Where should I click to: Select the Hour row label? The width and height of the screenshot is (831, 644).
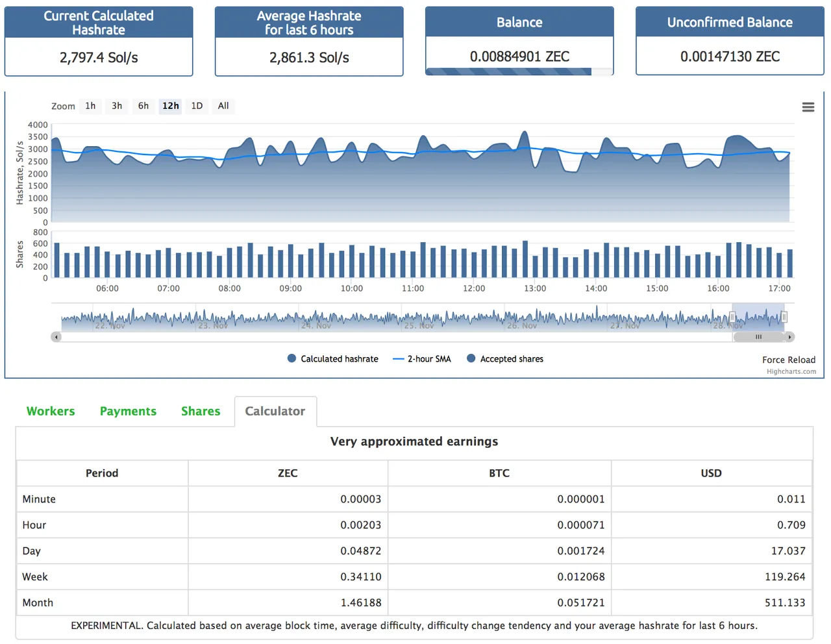pyautogui.click(x=34, y=525)
